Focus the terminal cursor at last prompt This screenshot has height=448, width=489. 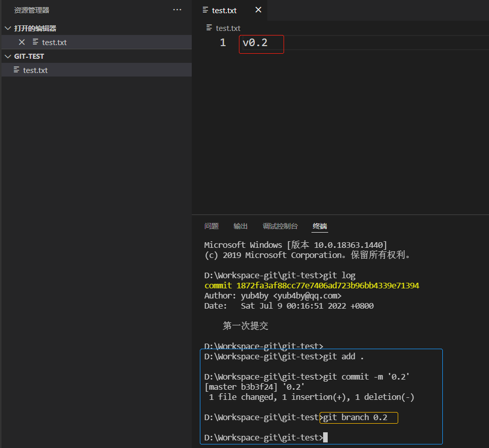[325, 437]
